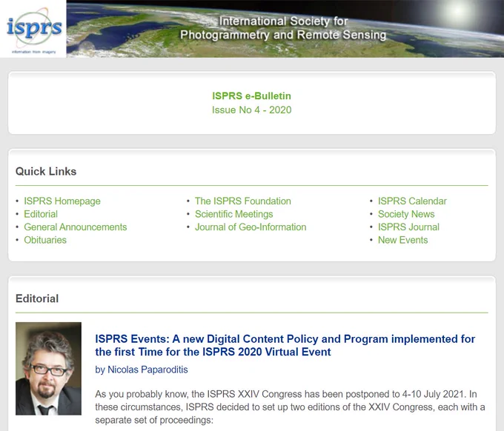Click the header banner title text
This screenshot has width=504, height=431.
point(283,28)
